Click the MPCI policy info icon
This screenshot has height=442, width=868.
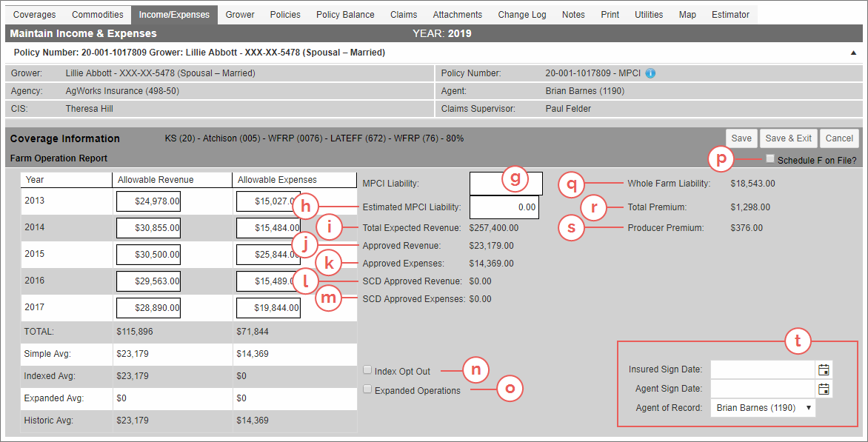pyautogui.click(x=650, y=73)
